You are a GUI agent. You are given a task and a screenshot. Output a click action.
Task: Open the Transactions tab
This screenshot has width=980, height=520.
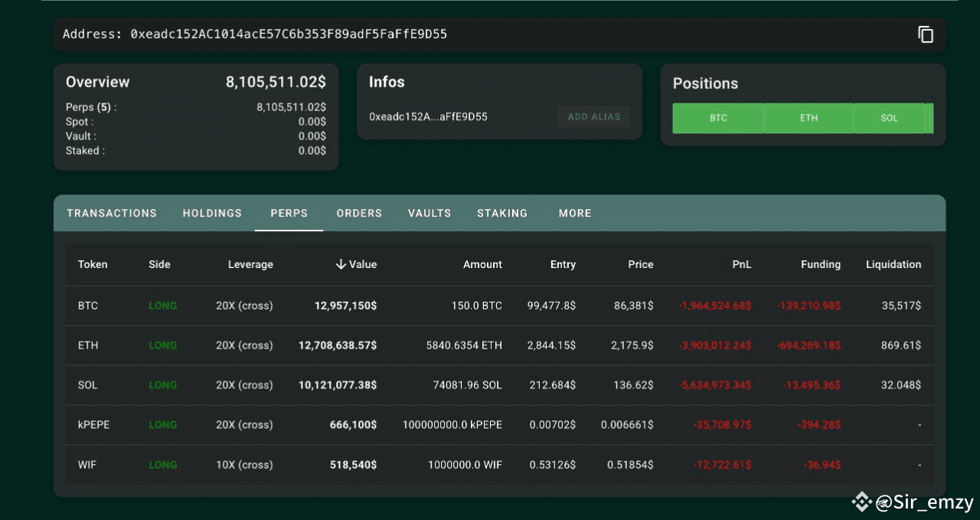point(112,213)
